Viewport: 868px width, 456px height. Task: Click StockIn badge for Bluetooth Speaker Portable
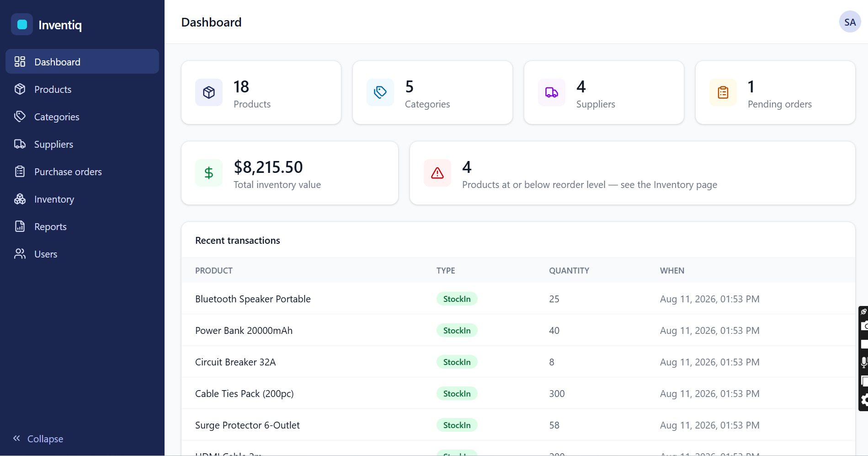pyautogui.click(x=457, y=299)
